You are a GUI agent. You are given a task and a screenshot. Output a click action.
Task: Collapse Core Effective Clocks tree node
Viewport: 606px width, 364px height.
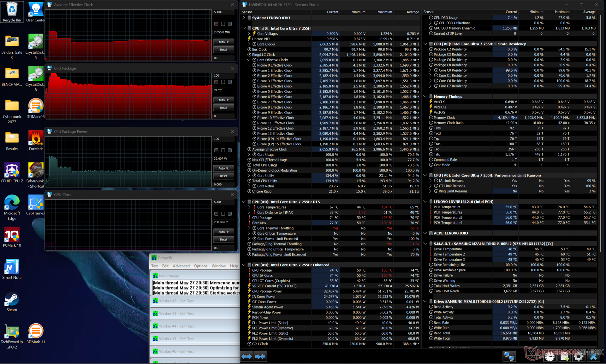(249, 60)
